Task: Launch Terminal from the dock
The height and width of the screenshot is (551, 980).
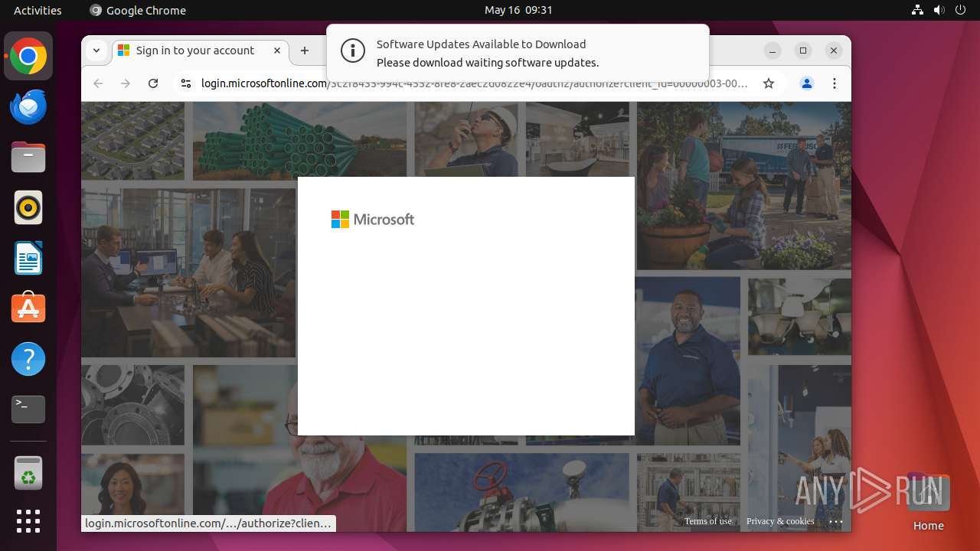Action: click(28, 409)
